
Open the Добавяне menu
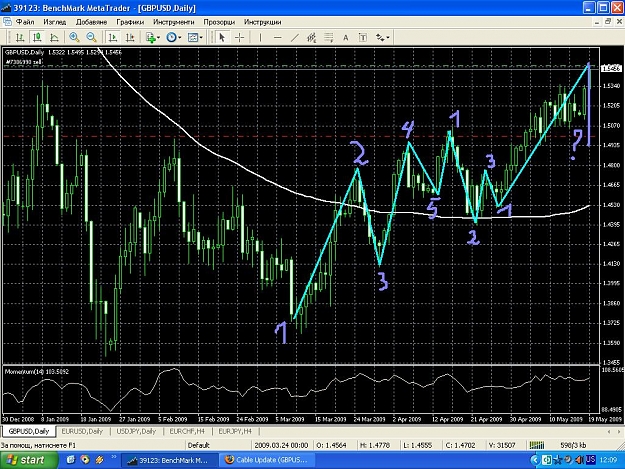[x=91, y=22]
